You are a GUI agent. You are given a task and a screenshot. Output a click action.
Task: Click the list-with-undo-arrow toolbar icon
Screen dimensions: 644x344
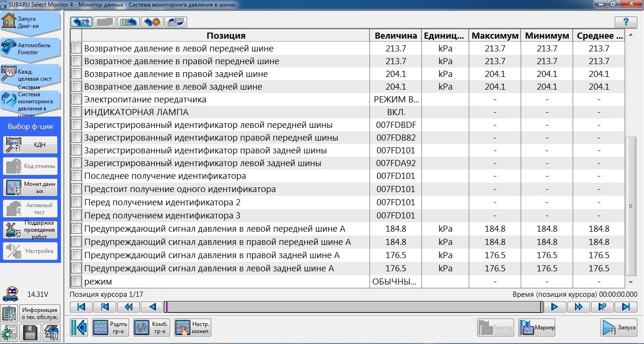[129, 22]
